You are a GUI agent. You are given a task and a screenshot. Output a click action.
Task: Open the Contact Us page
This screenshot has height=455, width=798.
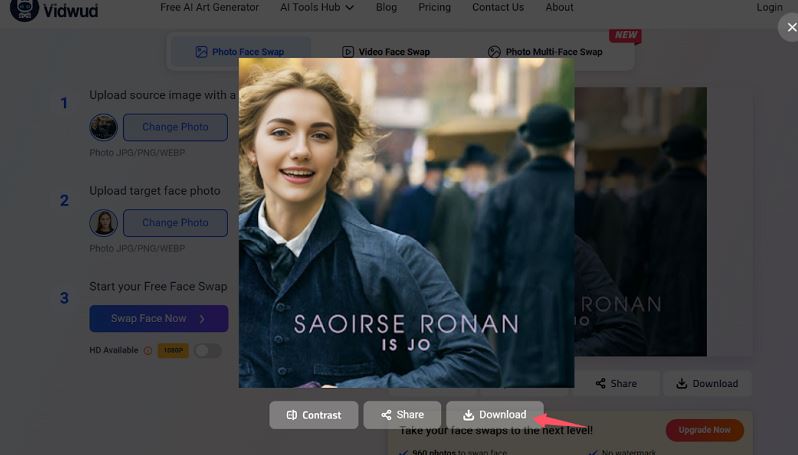498,7
